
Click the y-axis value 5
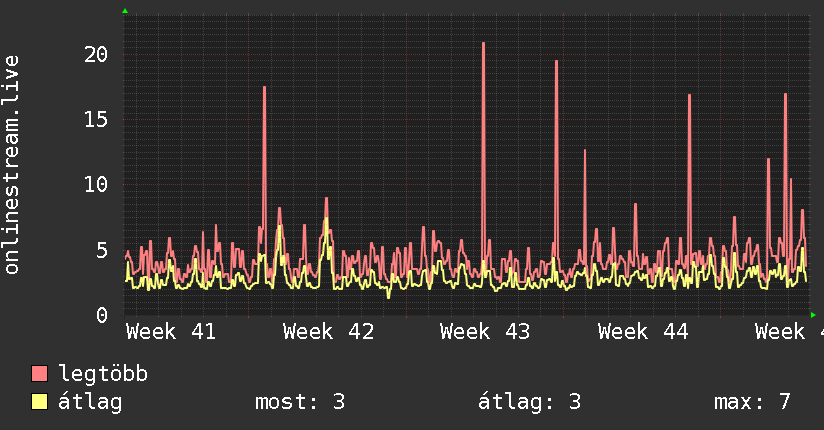[x=102, y=250]
